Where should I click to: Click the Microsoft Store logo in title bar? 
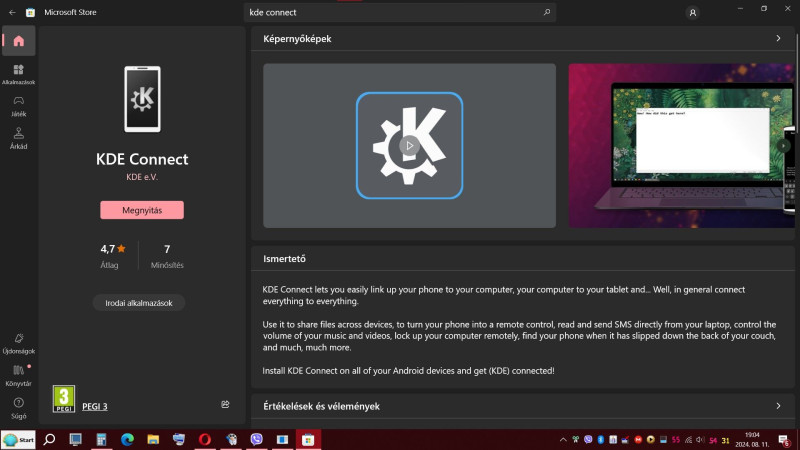31,12
